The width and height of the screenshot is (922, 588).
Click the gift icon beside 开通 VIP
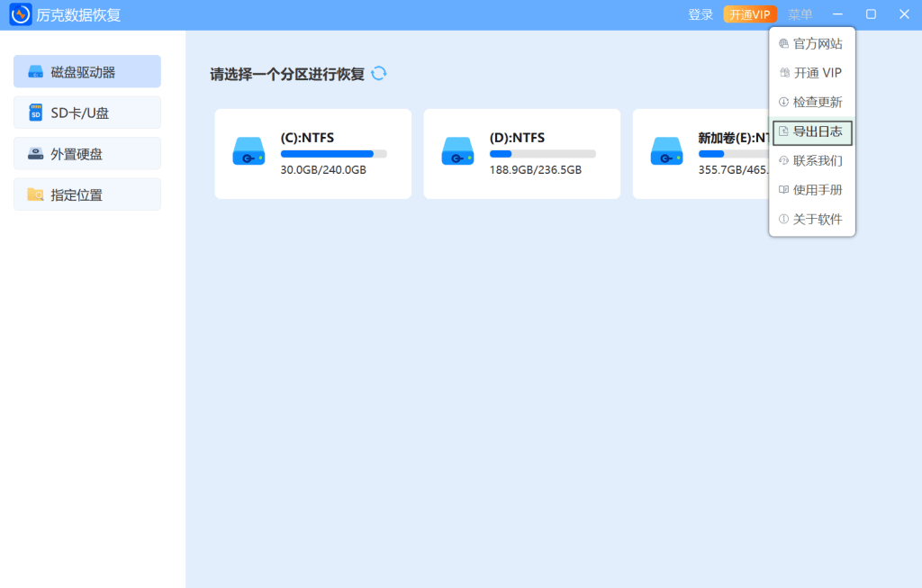[784, 73]
